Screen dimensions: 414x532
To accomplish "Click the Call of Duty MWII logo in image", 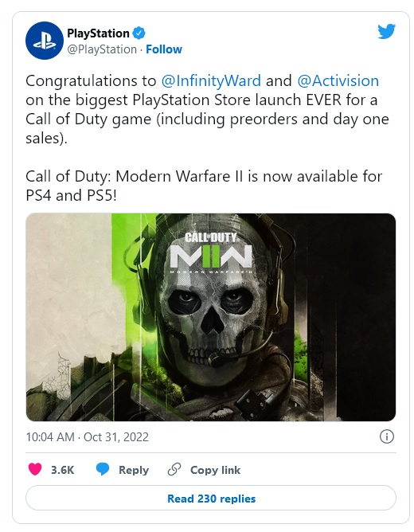I will coord(211,253).
